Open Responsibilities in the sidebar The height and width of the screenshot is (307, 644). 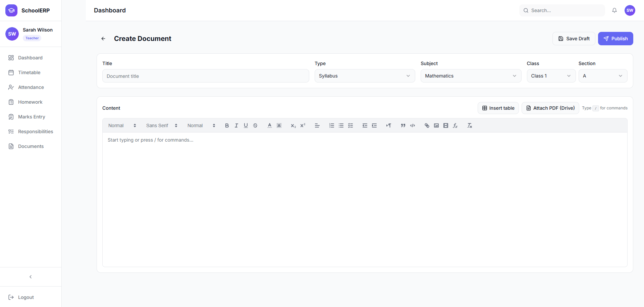[31, 132]
